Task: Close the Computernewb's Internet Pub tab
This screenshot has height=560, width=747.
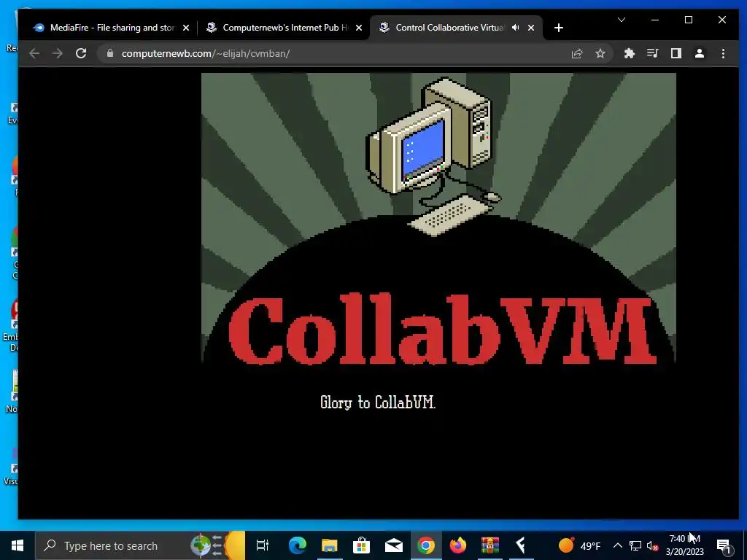Action: tap(359, 28)
